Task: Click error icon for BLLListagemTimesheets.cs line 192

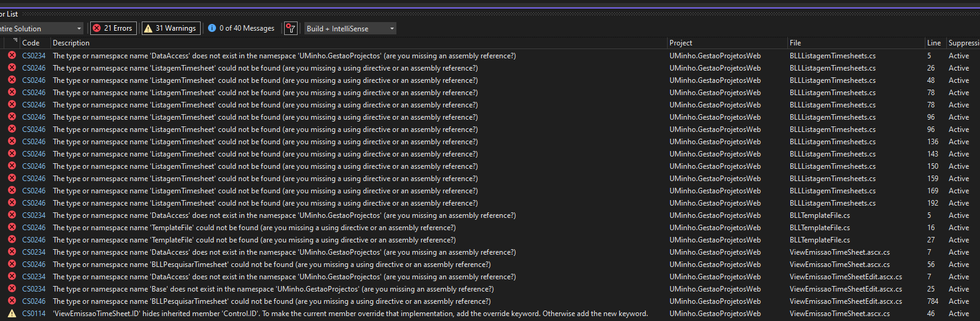Action: (x=12, y=203)
